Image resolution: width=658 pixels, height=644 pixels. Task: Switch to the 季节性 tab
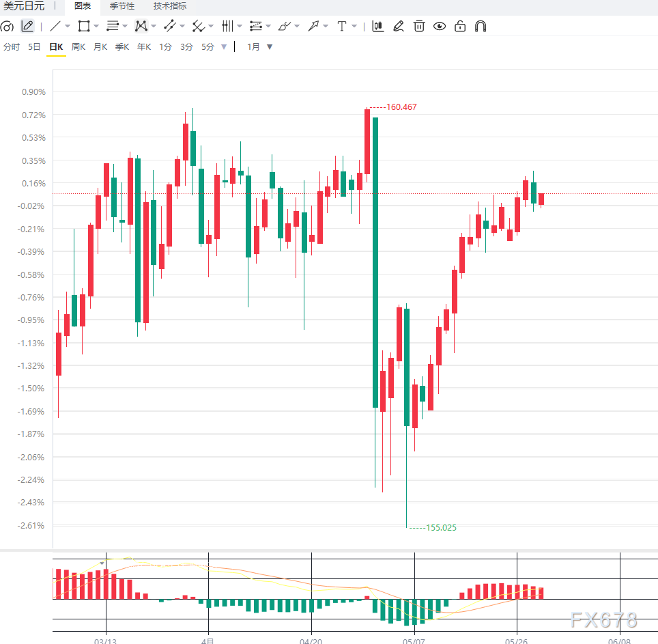122,6
